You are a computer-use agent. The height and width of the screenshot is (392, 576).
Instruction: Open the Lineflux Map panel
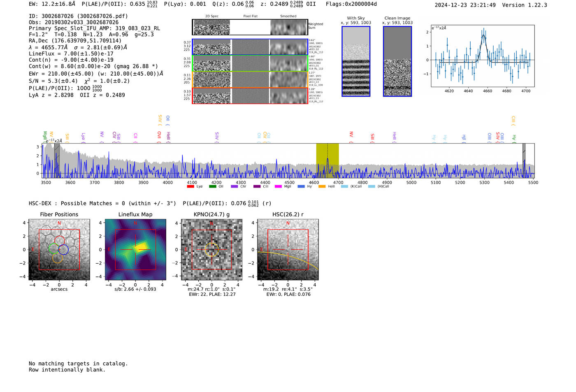coord(135,250)
